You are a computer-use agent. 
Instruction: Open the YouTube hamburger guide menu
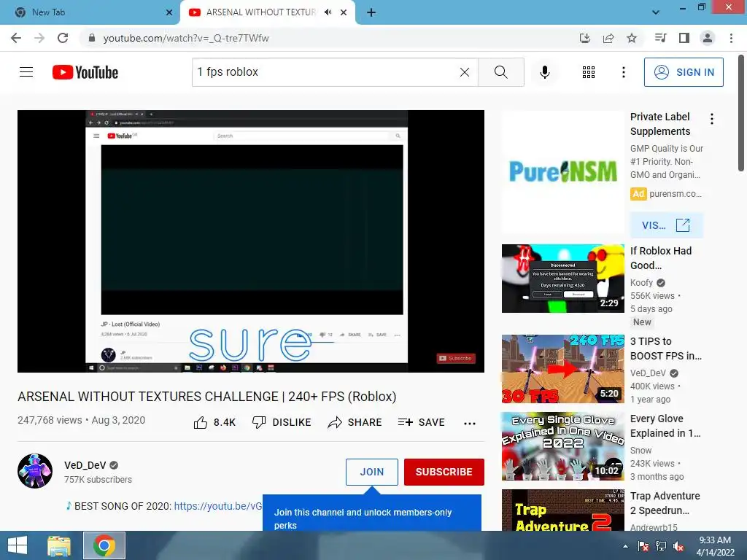(x=26, y=72)
